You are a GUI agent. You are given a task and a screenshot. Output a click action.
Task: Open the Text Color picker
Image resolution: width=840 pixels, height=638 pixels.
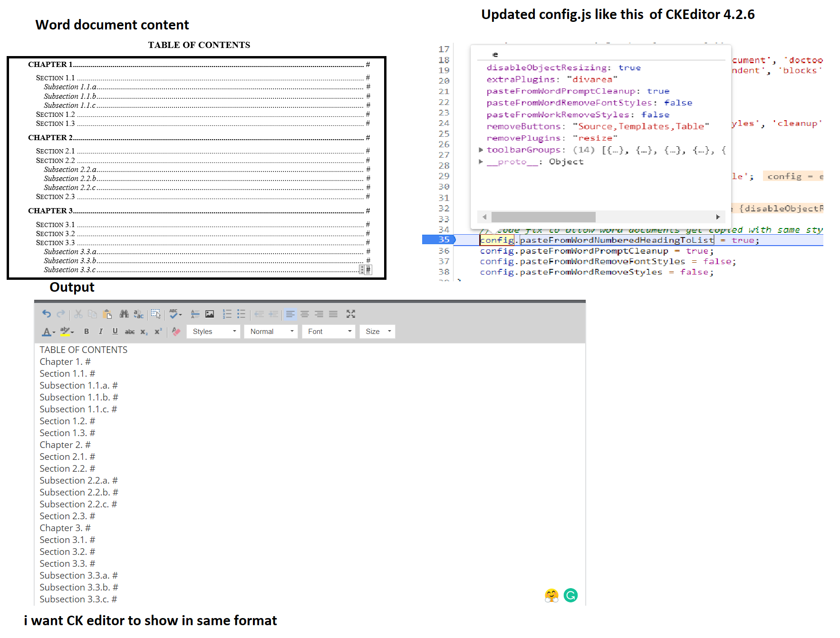click(x=48, y=332)
